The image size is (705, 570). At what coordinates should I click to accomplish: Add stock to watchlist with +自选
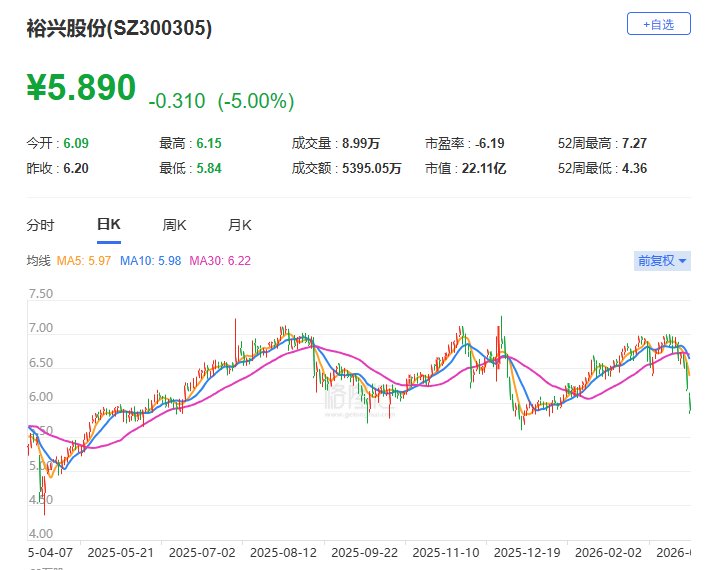pyautogui.click(x=658, y=23)
